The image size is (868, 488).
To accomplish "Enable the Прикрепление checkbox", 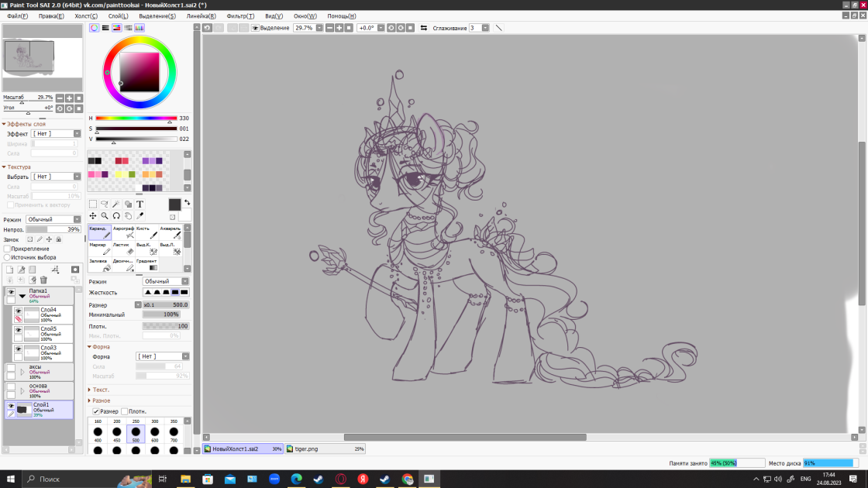I will [7, 249].
